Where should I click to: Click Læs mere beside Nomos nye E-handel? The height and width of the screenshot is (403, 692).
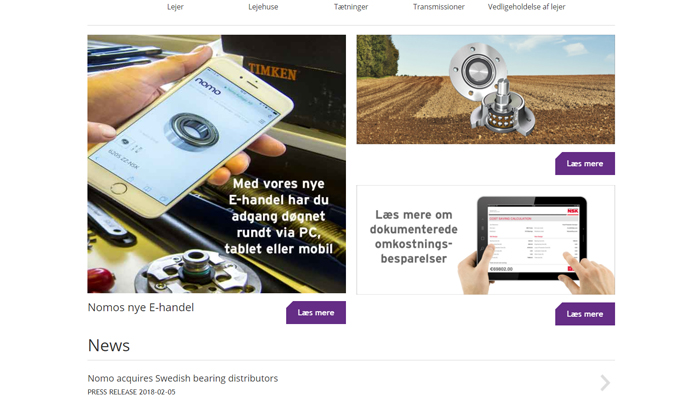click(316, 313)
